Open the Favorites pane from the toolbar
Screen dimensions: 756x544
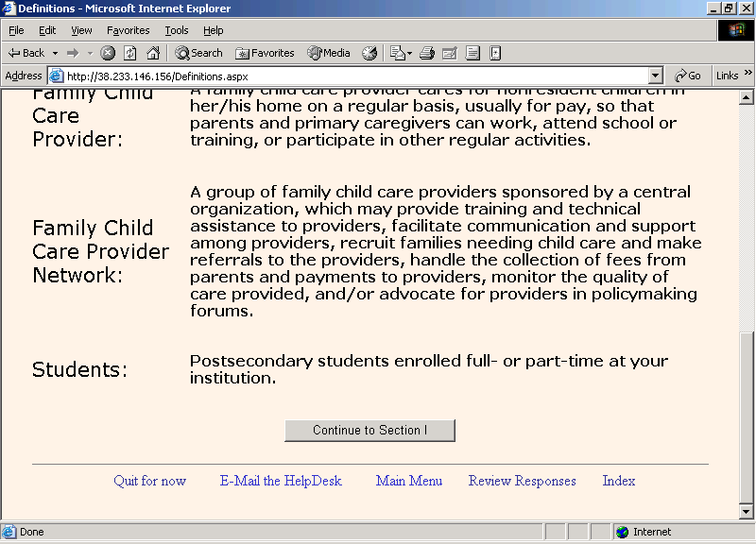pyautogui.click(x=265, y=53)
